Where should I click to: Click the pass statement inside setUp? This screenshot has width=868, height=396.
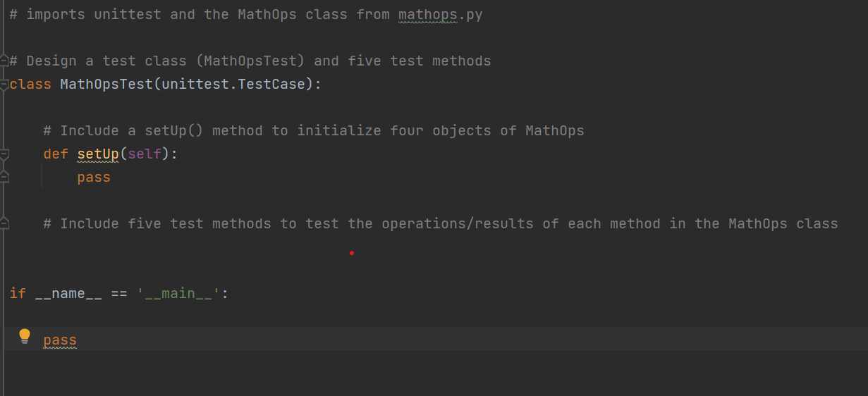(x=94, y=178)
